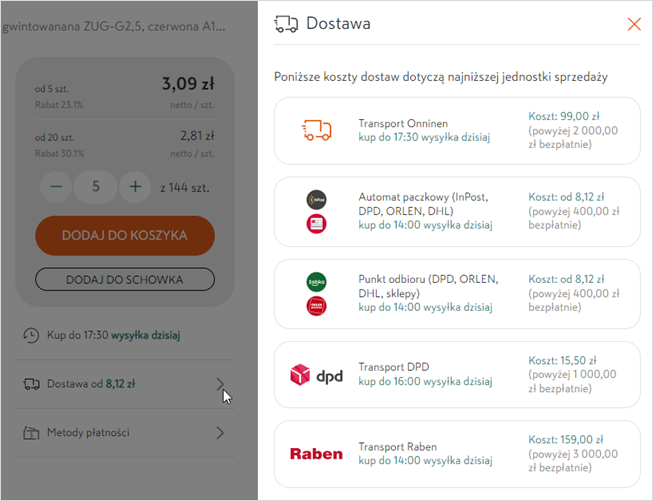Click the clock icon next to Kup do 17:30

tap(31, 335)
